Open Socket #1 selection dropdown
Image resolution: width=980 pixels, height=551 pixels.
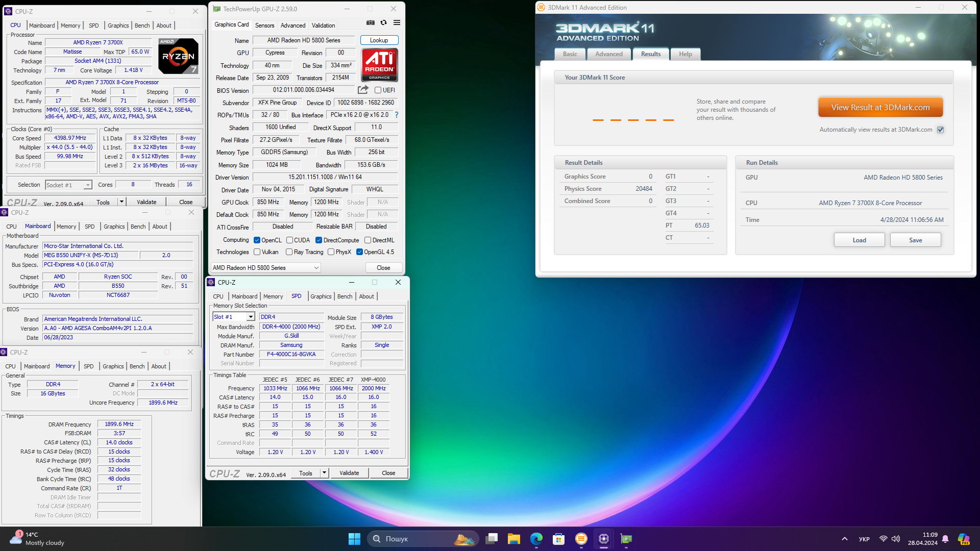pyautogui.click(x=68, y=185)
